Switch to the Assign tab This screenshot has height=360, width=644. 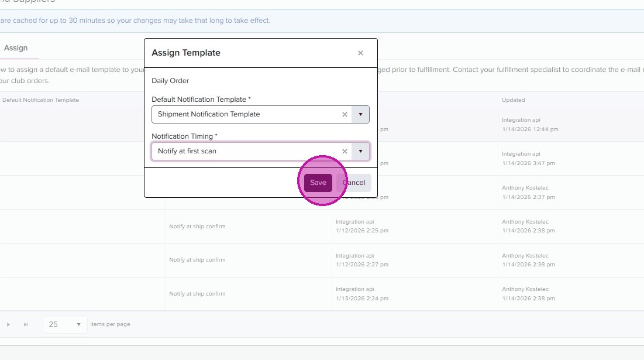16,48
